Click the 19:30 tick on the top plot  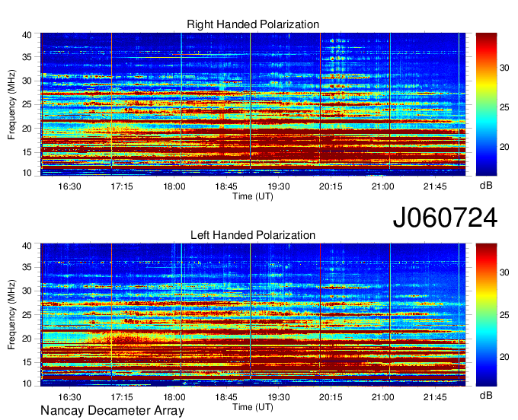(279, 186)
